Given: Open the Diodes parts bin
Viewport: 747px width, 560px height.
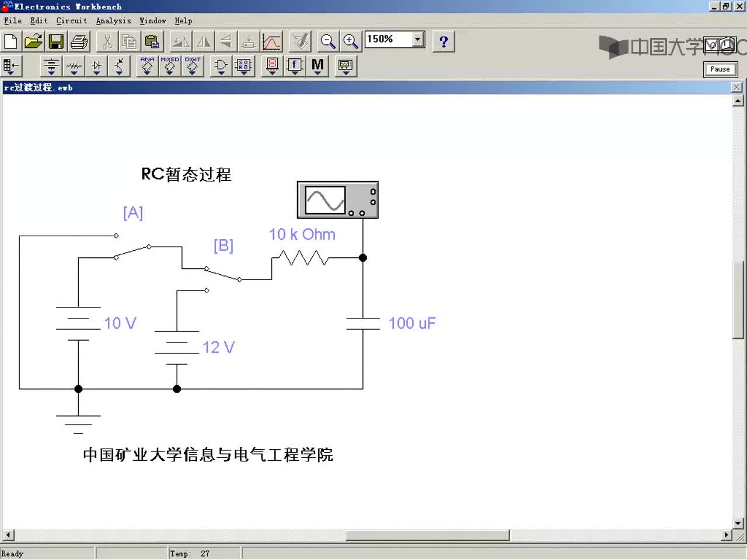Looking at the screenshot, I should [96, 66].
